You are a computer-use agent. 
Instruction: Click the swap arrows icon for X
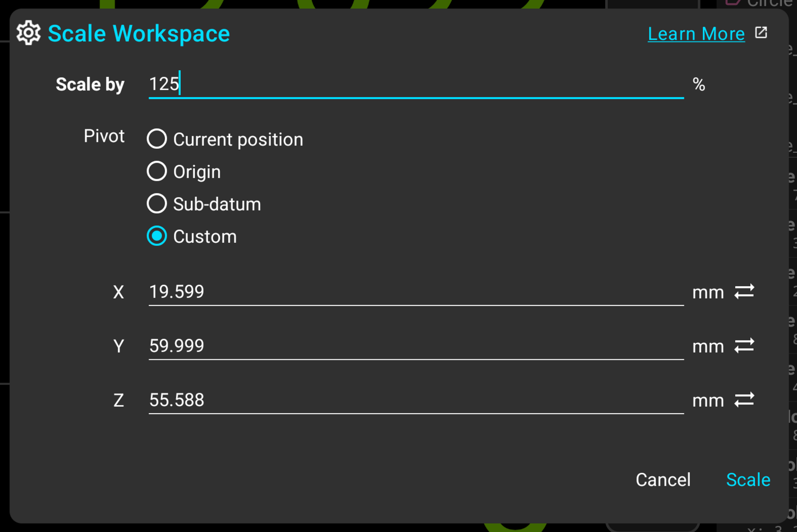[744, 291]
